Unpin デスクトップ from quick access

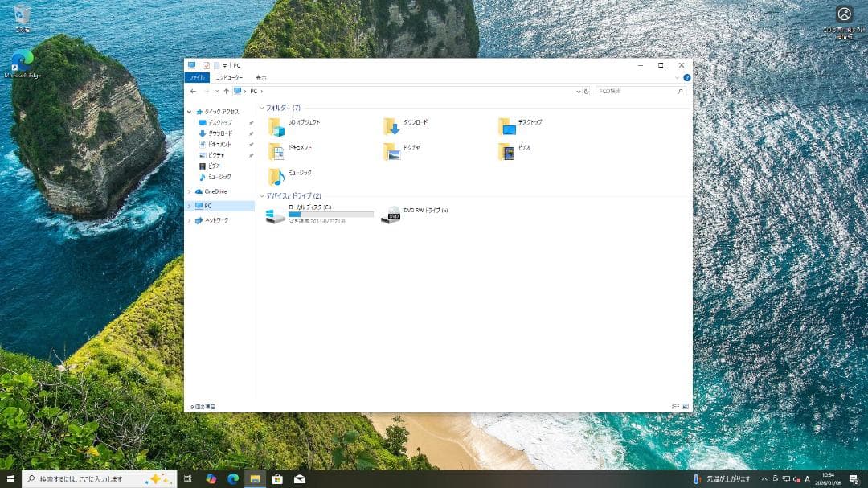tap(252, 121)
